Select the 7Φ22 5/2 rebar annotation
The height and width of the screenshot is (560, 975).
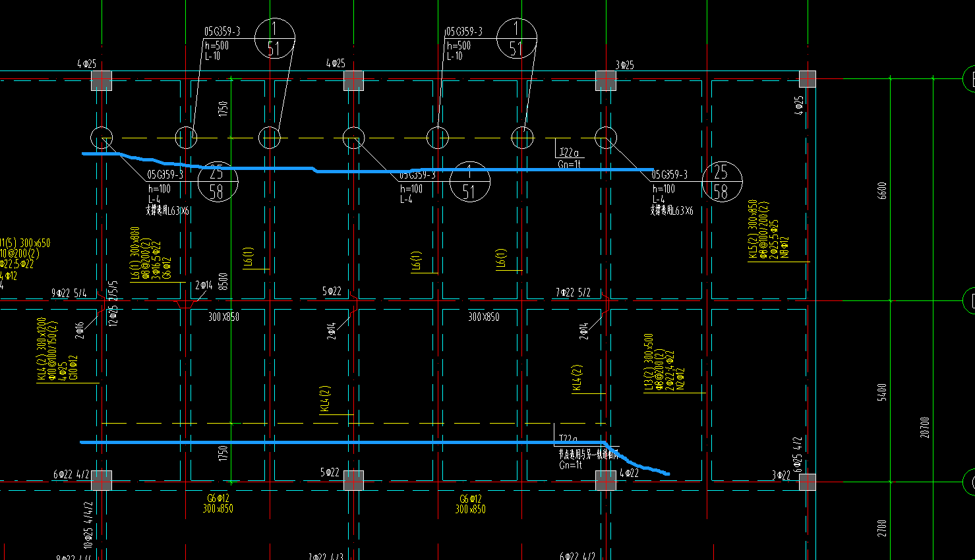(x=573, y=293)
